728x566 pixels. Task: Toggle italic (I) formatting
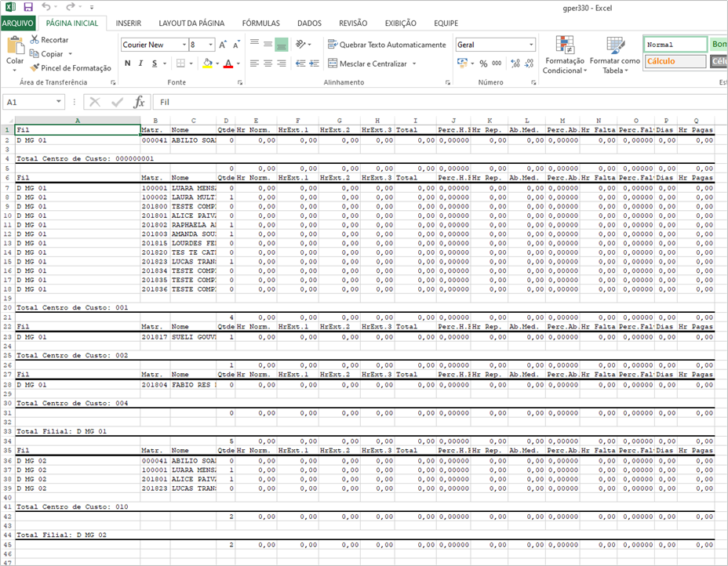click(140, 63)
